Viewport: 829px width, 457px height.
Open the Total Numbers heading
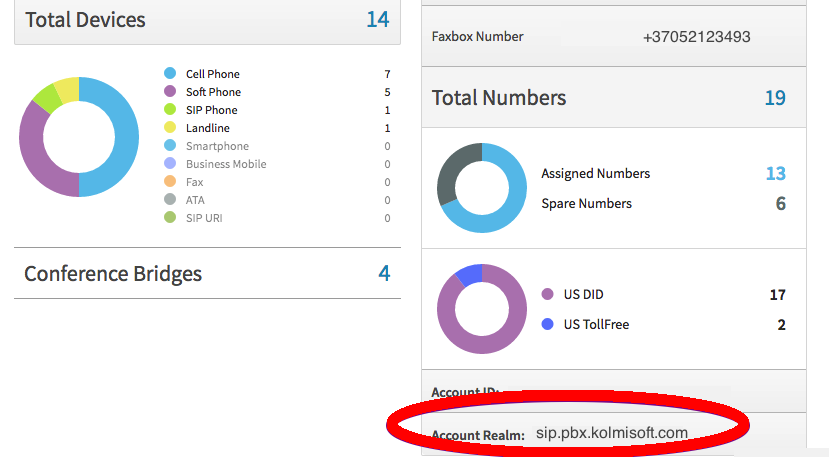click(x=499, y=98)
